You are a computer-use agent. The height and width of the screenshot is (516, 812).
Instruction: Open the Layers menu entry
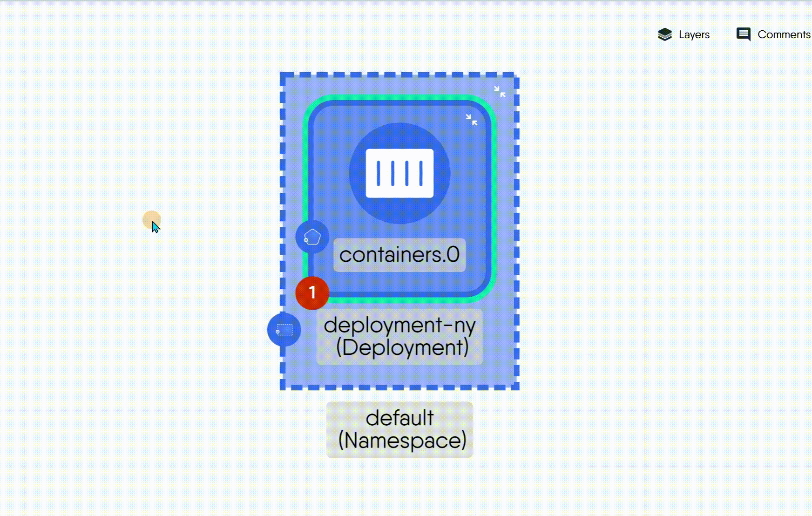pyautogui.click(x=694, y=34)
